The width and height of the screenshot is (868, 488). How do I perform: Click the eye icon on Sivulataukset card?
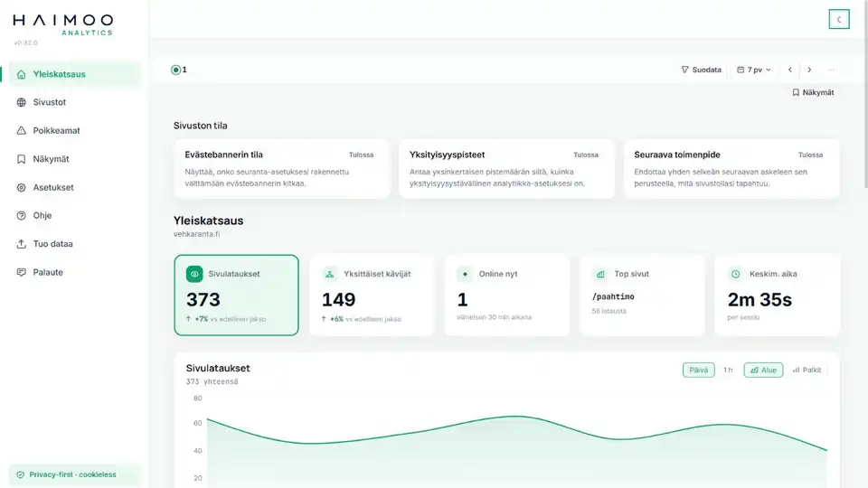click(194, 274)
